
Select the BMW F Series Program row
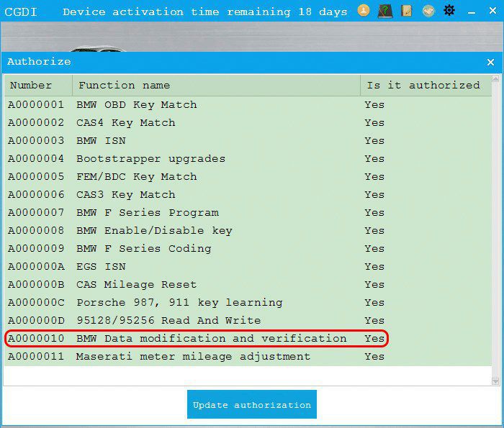point(248,212)
